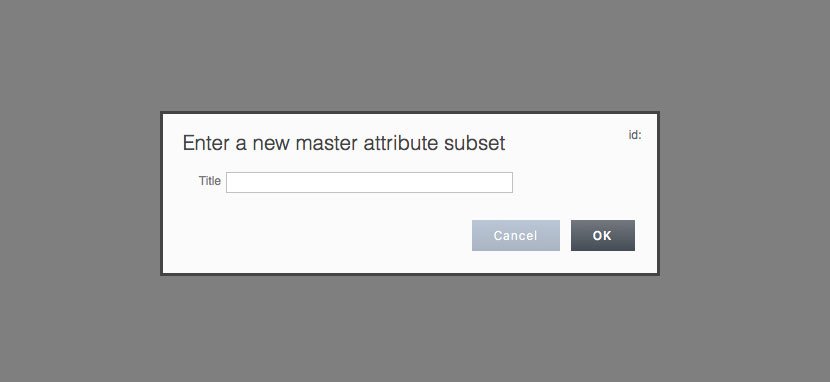830x382 pixels.
Task: Confirm the new subset with OK
Action: click(x=602, y=235)
